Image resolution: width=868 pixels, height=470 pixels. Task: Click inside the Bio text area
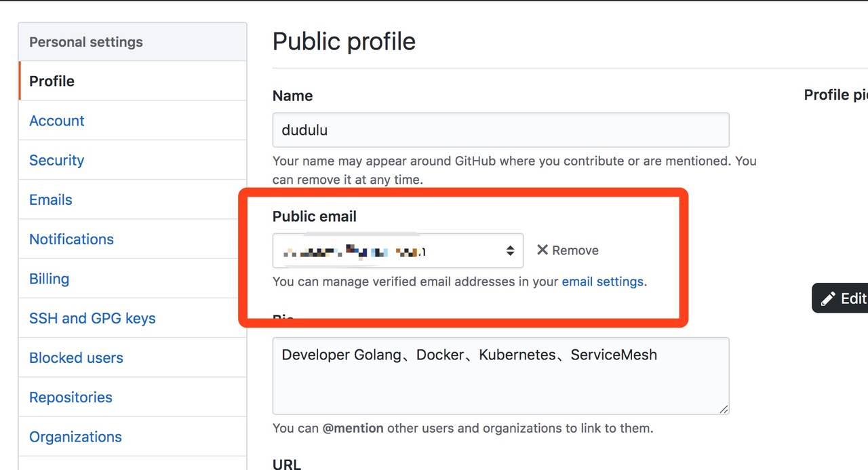click(x=500, y=383)
